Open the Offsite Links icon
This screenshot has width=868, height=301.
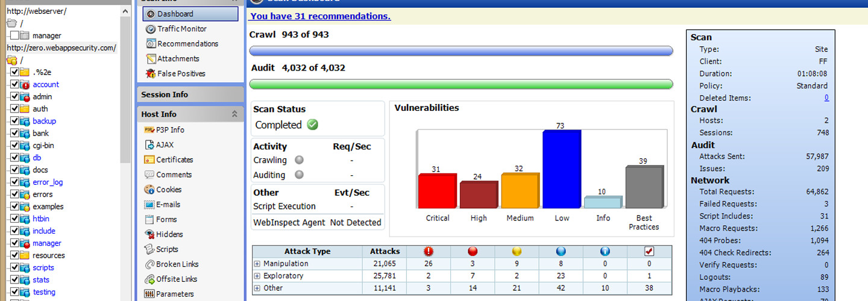pyautogui.click(x=149, y=279)
